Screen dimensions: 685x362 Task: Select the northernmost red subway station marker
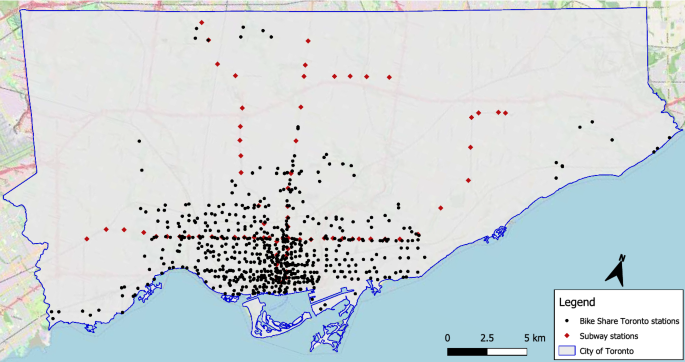[x=201, y=22]
